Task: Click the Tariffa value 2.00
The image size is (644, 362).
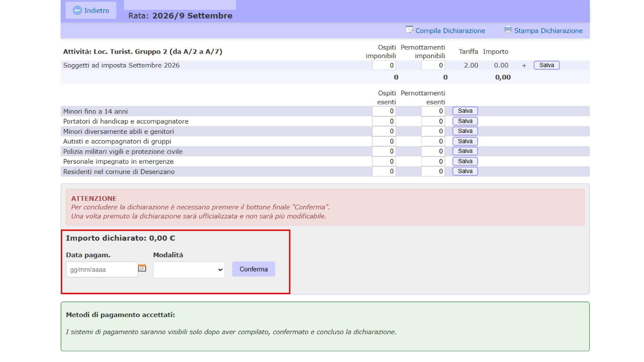Action: [471, 65]
